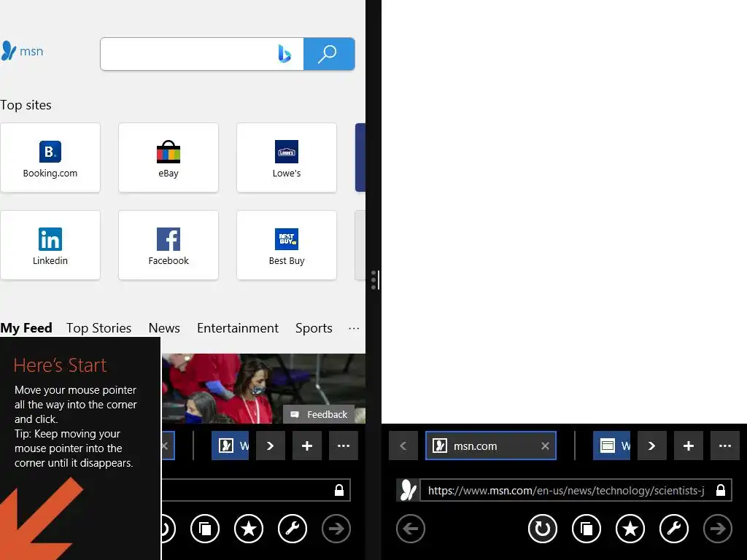Click the Bing search magnifier button
The height and width of the screenshot is (560, 747).
click(329, 54)
